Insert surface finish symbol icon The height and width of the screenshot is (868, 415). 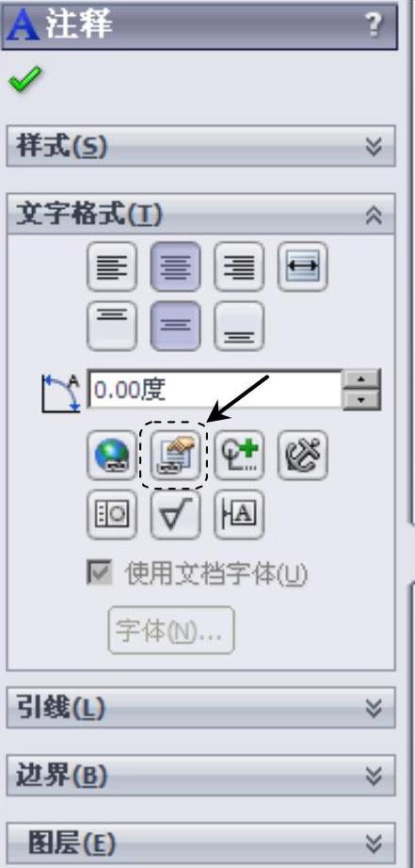click(x=175, y=515)
